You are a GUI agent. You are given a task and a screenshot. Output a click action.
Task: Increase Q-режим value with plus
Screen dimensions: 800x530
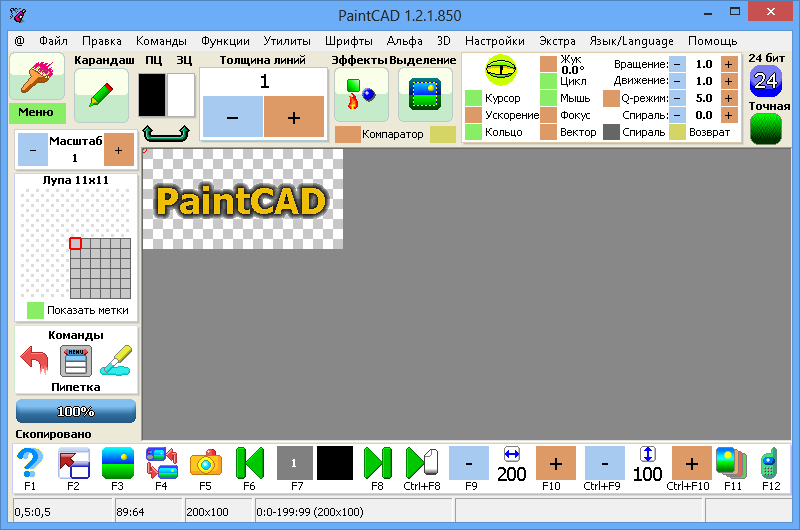[729, 98]
